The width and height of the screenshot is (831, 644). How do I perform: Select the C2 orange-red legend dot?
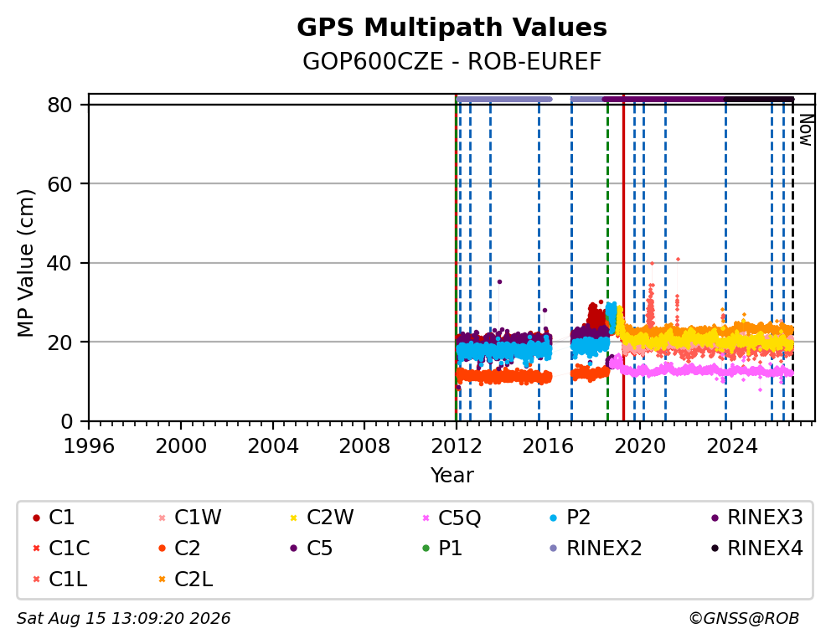coord(163,549)
